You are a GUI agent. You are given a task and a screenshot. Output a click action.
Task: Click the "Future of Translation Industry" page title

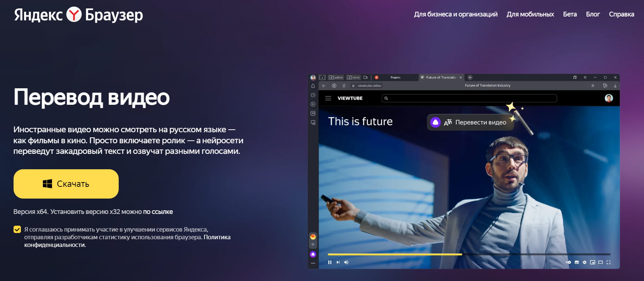(x=488, y=85)
